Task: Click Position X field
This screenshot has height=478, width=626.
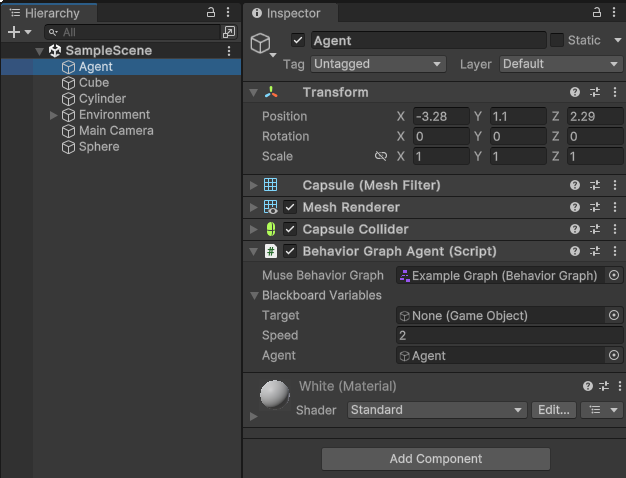Action: 441,116
